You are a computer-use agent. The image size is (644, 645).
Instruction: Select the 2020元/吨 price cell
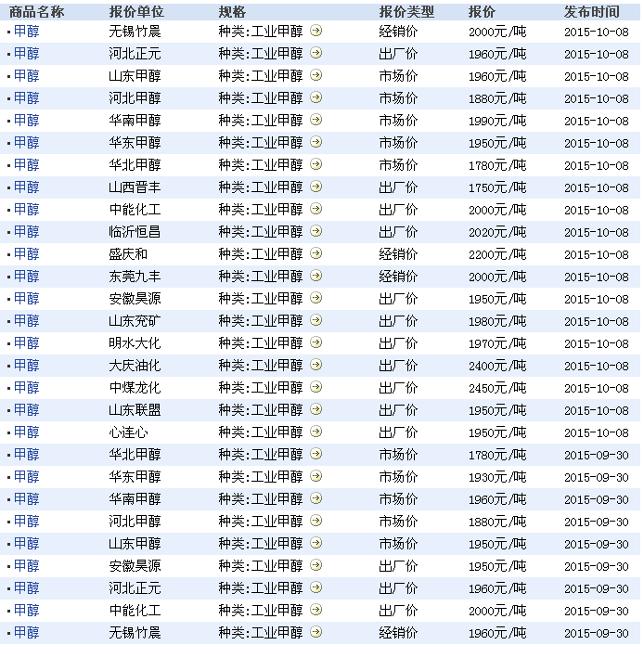click(497, 232)
